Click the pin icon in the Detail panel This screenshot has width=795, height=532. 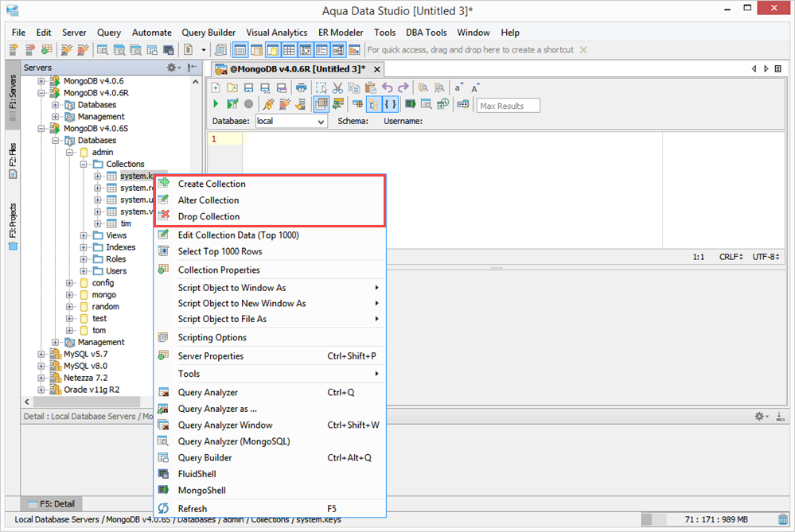tap(780, 416)
